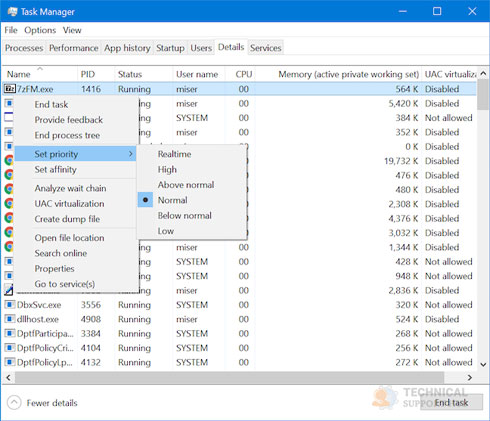Choose Set affinity in context menu
The width and height of the screenshot is (490, 421).
pos(56,169)
